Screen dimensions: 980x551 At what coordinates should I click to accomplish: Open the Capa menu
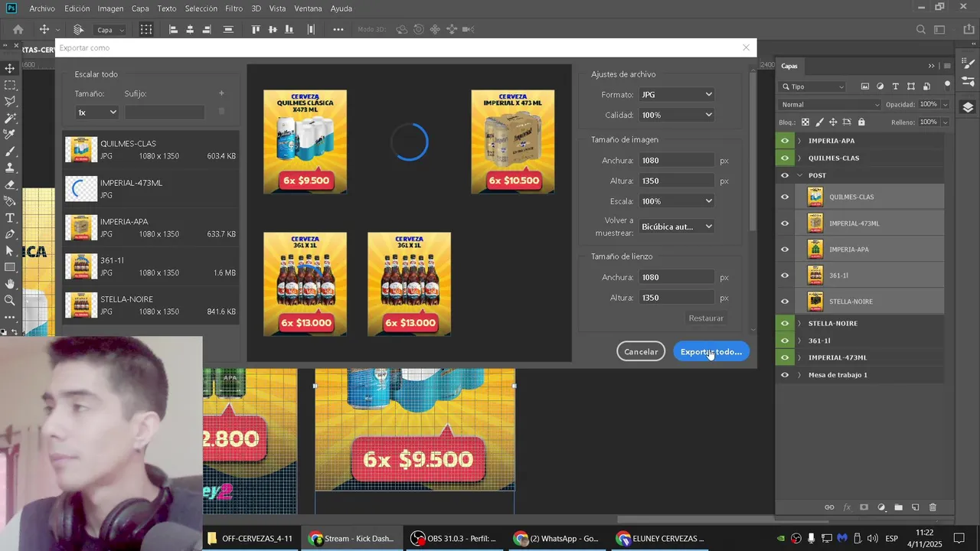(x=140, y=8)
